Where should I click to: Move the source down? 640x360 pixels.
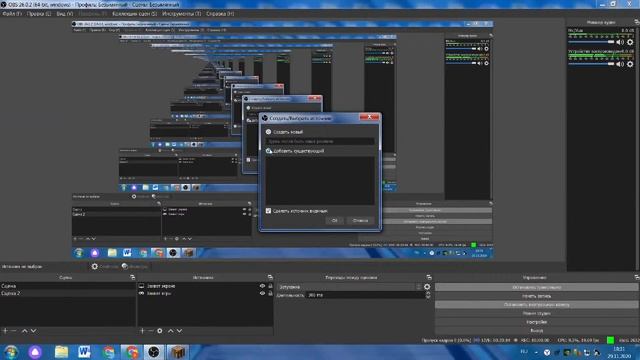click(x=180, y=331)
